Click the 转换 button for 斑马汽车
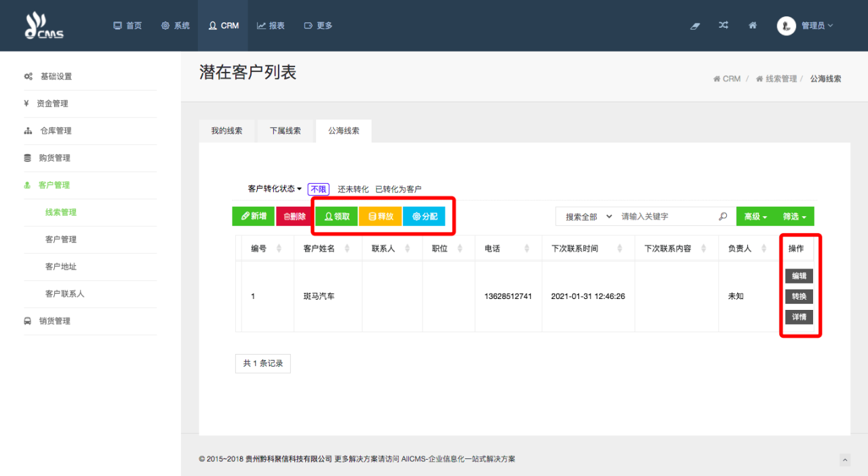 point(799,296)
